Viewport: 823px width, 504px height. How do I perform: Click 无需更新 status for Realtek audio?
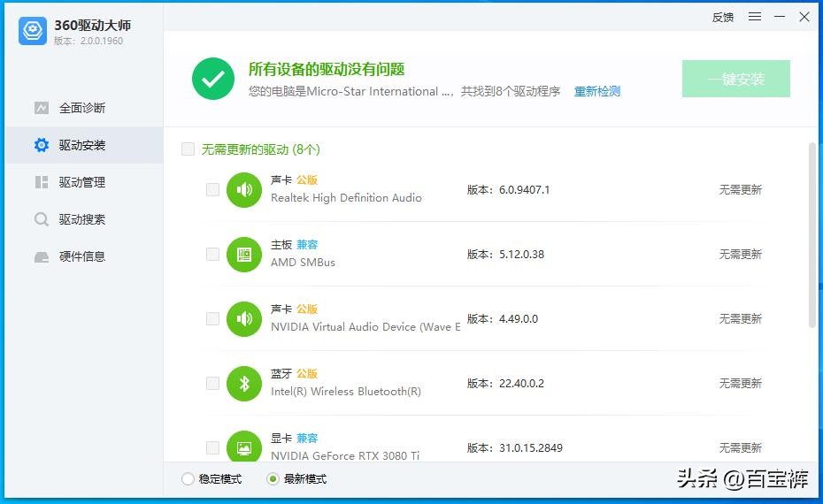click(x=740, y=190)
